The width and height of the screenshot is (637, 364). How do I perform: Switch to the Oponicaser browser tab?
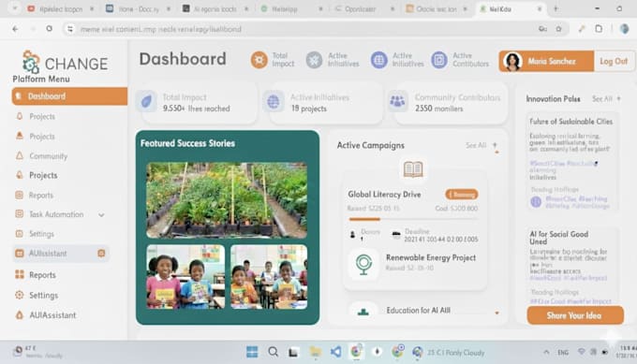[x=360, y=9]
